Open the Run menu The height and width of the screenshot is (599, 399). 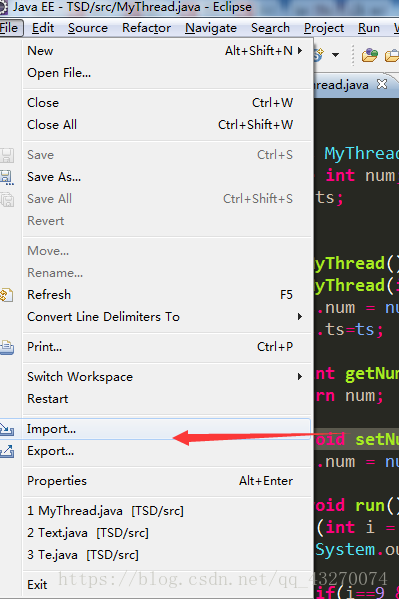click(x=369, y=28)
